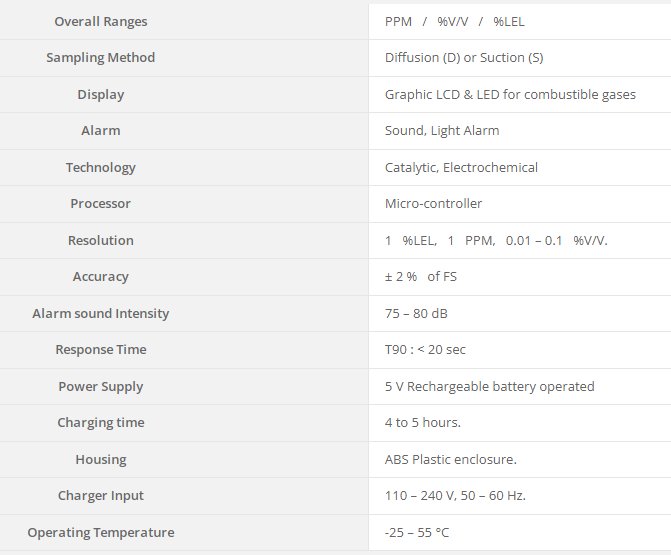Click the Alarm sound Intensity label
The width and height of the screenshot is (671, 555).
[x=101, y=313]
